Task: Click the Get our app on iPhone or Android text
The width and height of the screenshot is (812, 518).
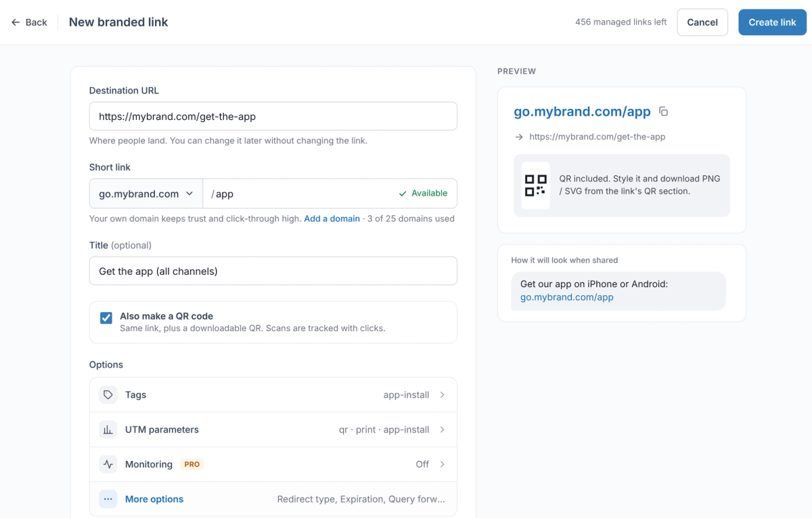Action: [594, 284]
